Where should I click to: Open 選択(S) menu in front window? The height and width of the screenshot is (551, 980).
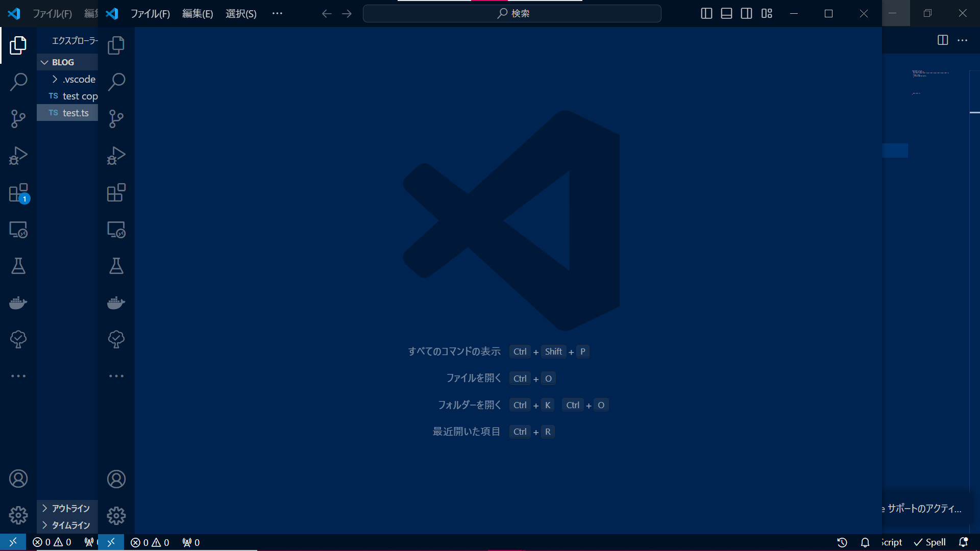241,14
